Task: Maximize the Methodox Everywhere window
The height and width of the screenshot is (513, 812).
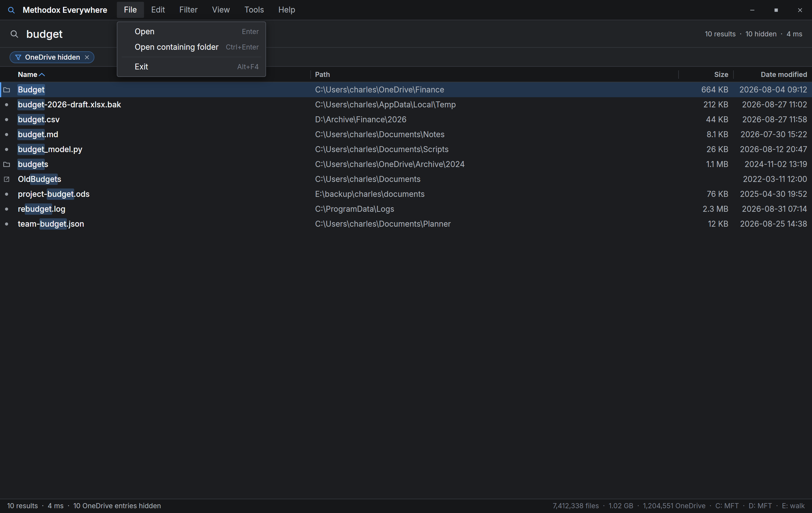Action: point(776,10)
